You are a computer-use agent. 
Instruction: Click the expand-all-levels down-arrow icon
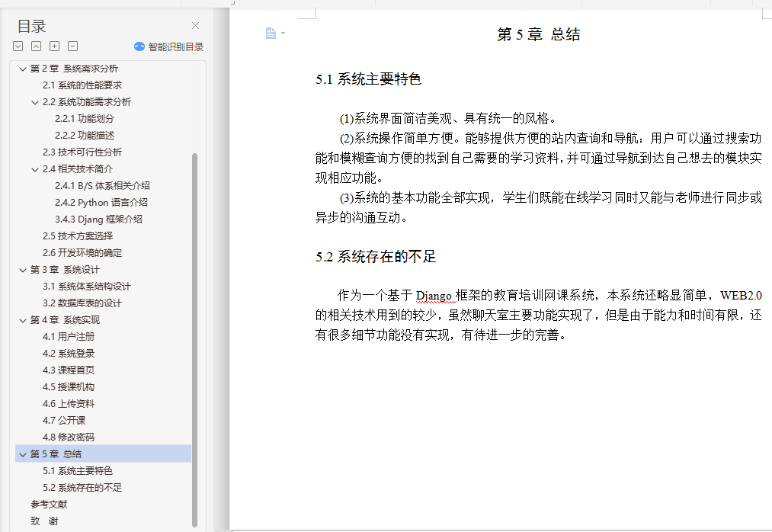(18, 46)
